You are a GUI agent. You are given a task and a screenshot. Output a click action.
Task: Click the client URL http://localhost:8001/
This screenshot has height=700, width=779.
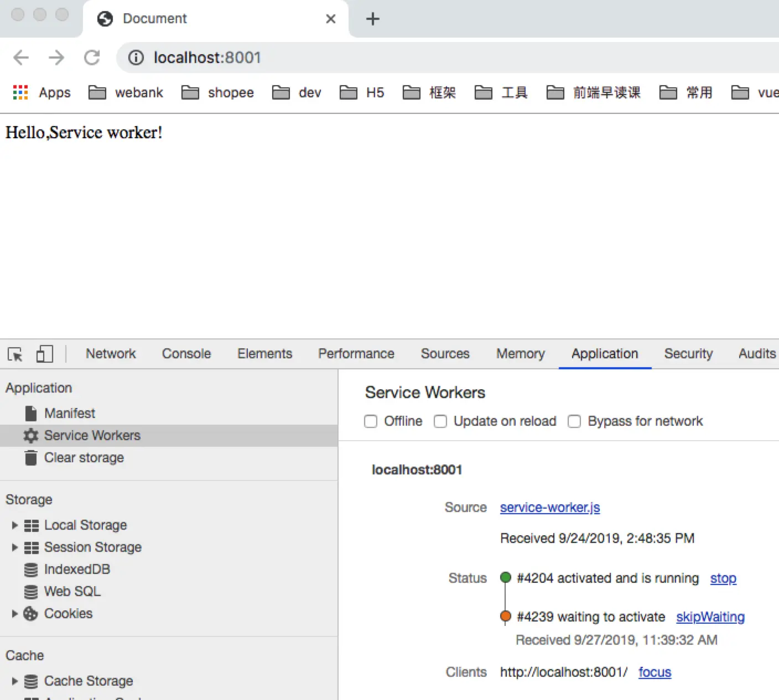point(564,672)
